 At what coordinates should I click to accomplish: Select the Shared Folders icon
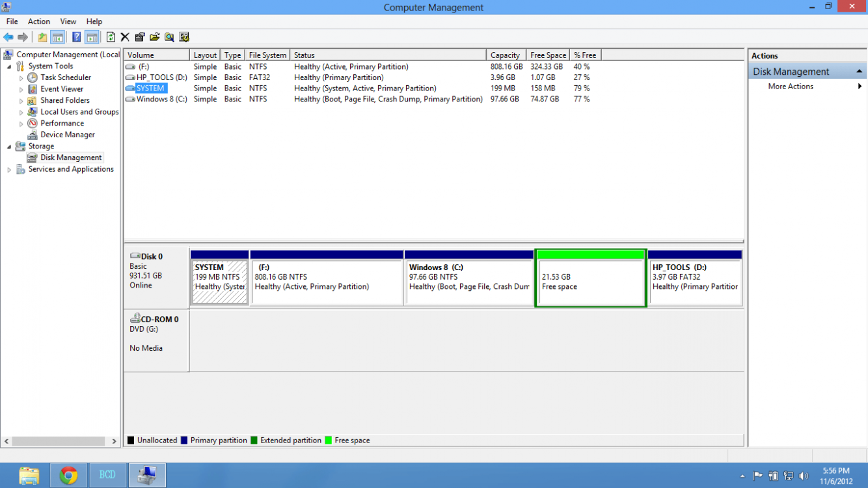33,100
